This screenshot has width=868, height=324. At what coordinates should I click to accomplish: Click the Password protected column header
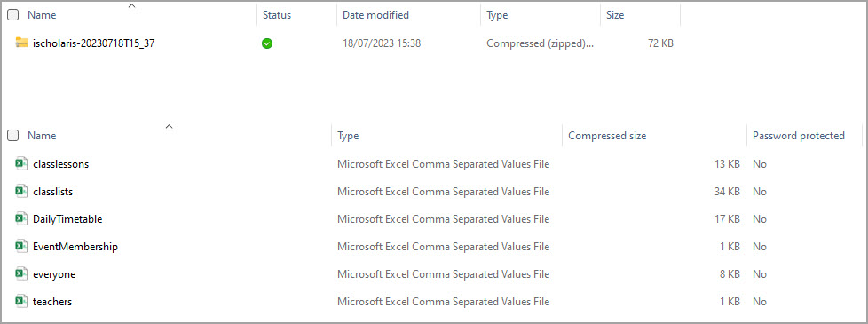[x=799, y=136]
